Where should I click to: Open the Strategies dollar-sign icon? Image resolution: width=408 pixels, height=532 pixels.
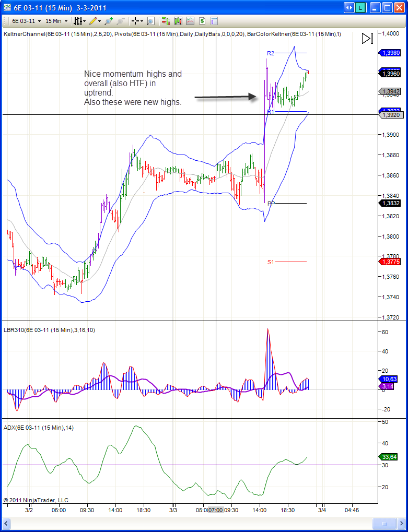coord(202,21)
